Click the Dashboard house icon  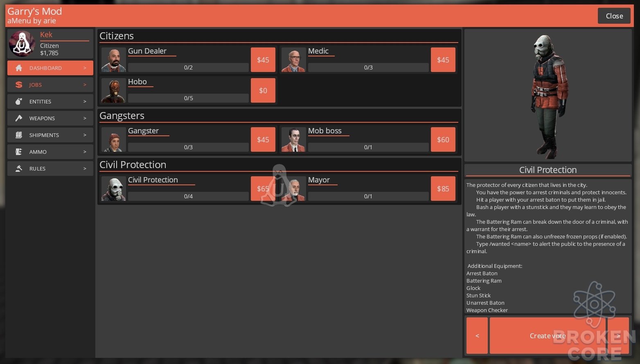tap(18, 68)
